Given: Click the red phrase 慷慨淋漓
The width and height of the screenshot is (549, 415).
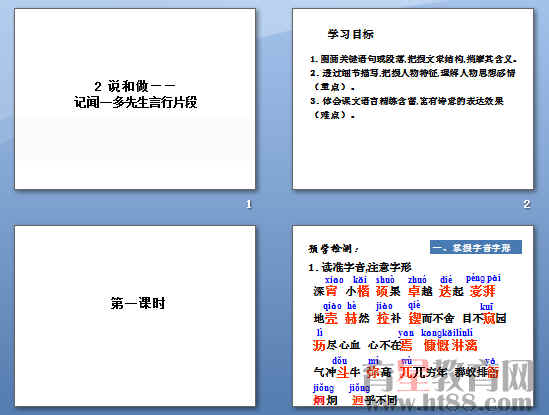Looking at the screenshot, I should 450,345.
